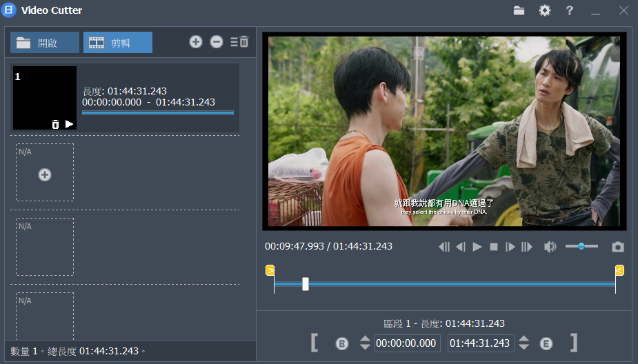Image resolution: width=638 pixels, height=364 pixels.
Task: Open settings with the gear icon
Action: pos(545,10)
